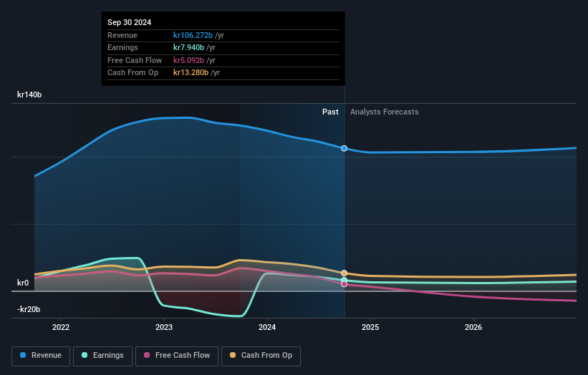Click the Earnings label in the tooltip
The width and height of the screenshot is (588, 375).
click(122, 47)
